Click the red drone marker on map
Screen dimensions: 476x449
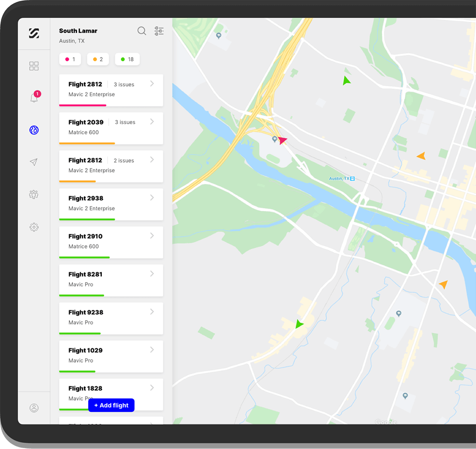(283, 140)
